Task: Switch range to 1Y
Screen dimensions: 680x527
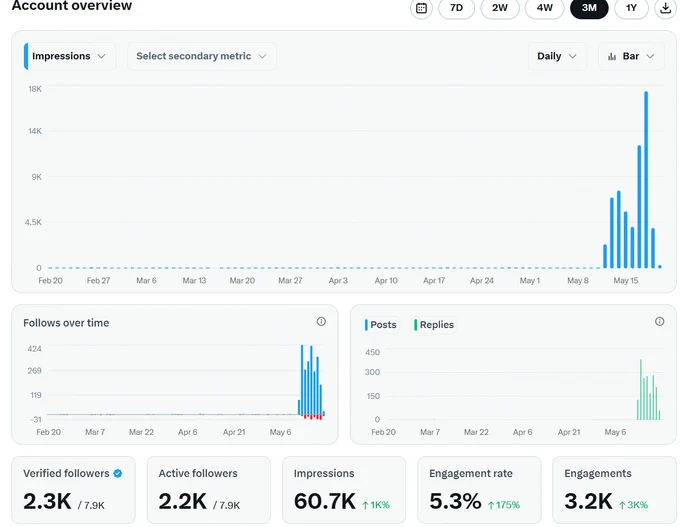Action: coord(631,8)
